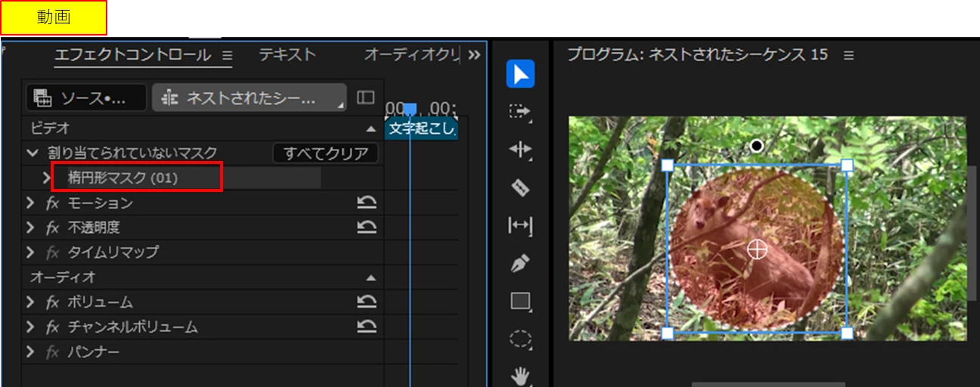The width and height of the screenshot is (980, 387).
Task: Expand the 不透明度 properties
Action: (x=30, y=228)
